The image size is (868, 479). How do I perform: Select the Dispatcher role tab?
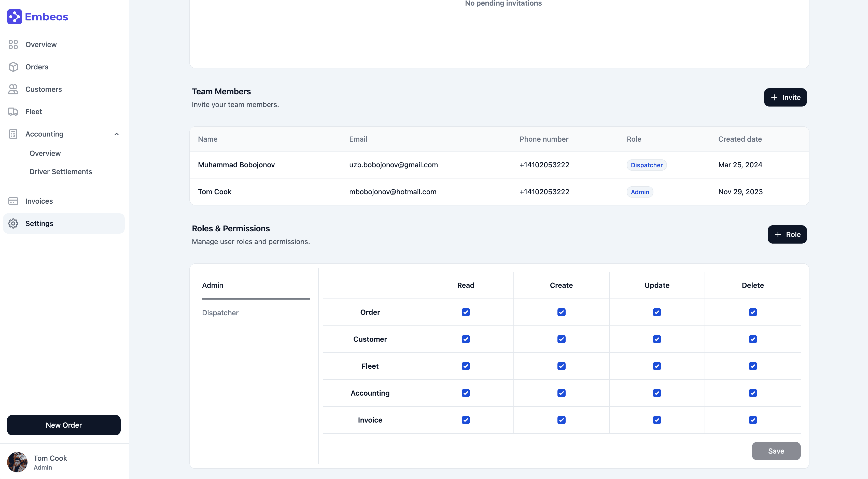[x=220, y=313]
